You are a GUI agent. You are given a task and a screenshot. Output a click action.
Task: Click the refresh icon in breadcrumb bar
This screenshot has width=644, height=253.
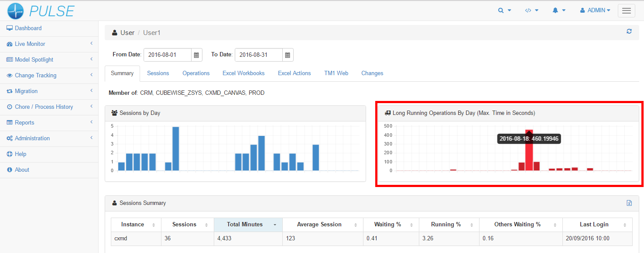(x=629, y=31)
